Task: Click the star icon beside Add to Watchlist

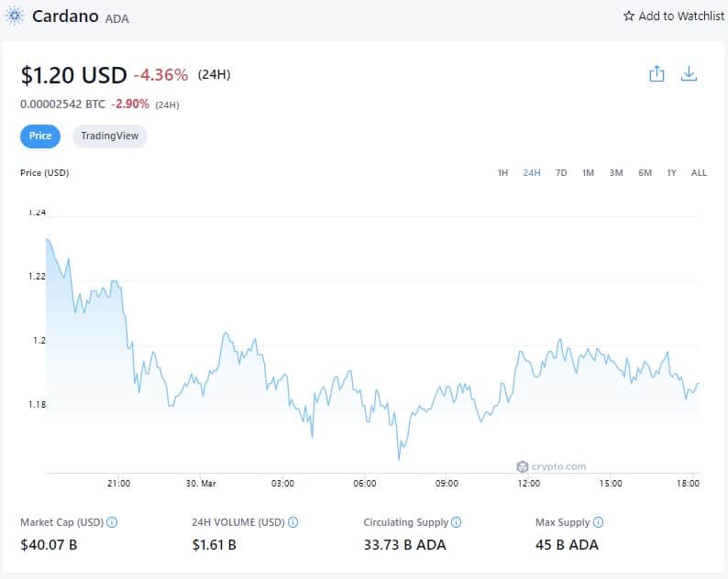Action: [x=629, y=16]
